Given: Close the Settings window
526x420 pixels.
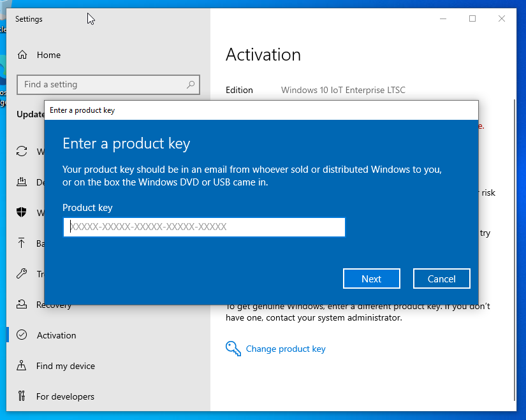Looking at the screenshot, I should point(502,18).
